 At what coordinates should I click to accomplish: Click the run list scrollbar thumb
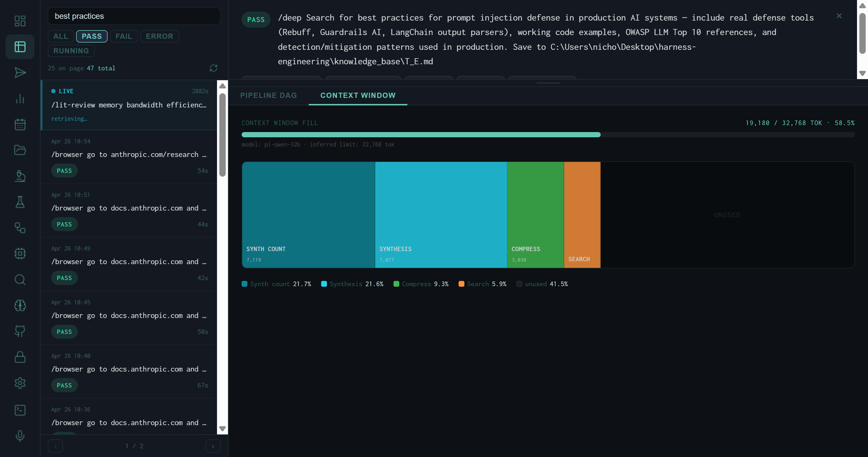[x=222, y=135]
